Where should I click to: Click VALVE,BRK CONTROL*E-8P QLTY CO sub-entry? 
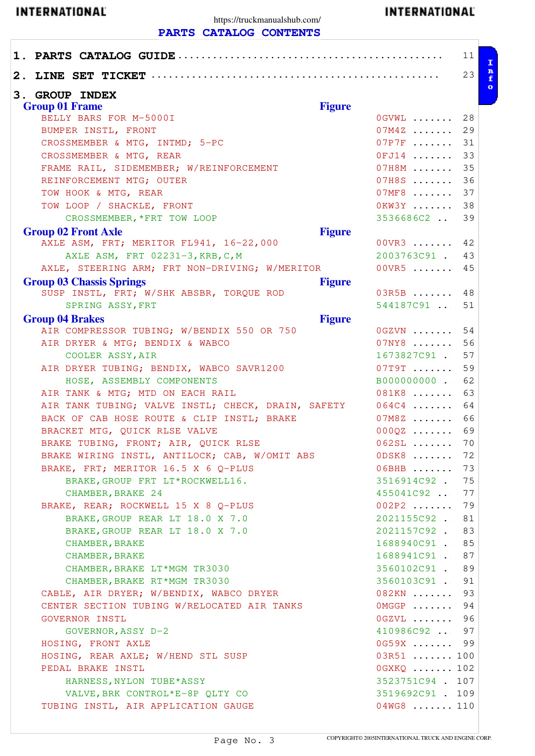156,694
